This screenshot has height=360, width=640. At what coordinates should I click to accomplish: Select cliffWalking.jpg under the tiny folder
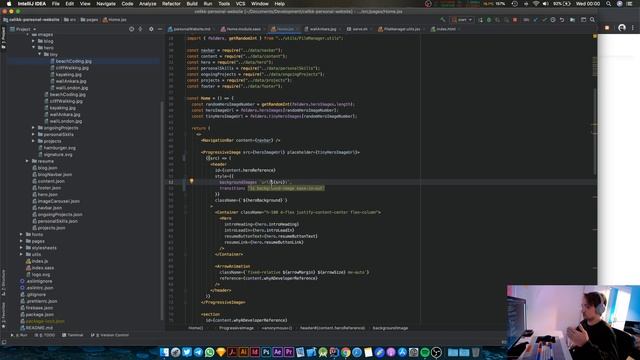72,68
